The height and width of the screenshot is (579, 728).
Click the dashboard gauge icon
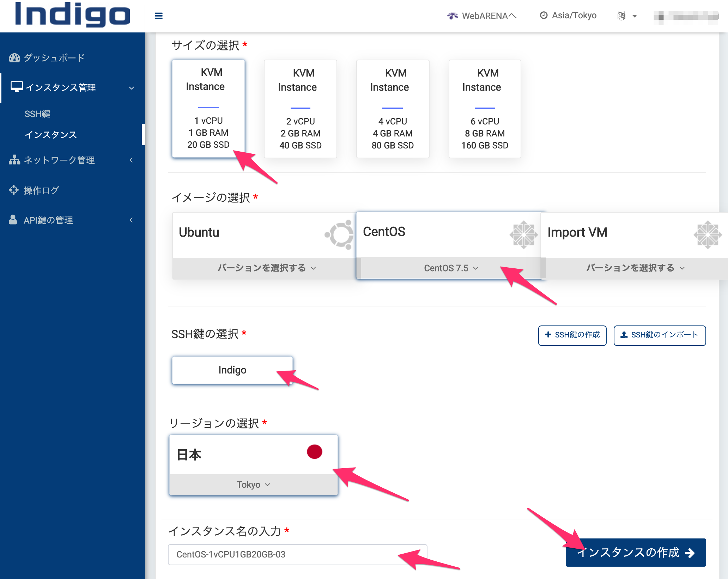point(14,58)
